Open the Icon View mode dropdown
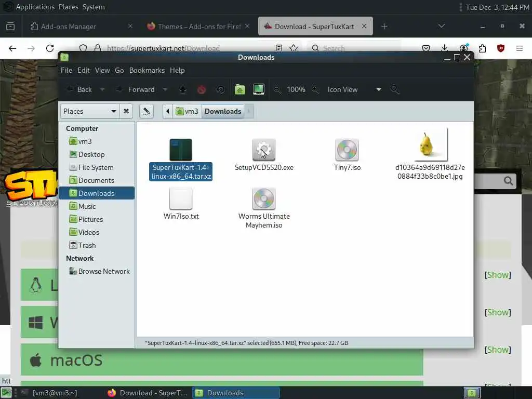The image size is (532, 399). (354, 89)
